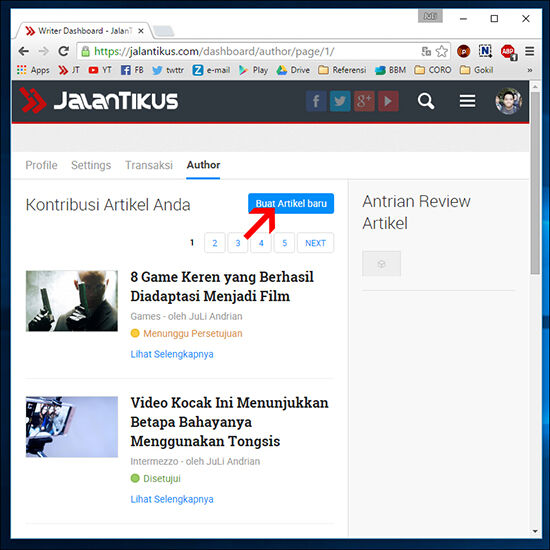Open the BBM bookmark
This screenshot has height=550, width=550.
[x=390, y=70]
